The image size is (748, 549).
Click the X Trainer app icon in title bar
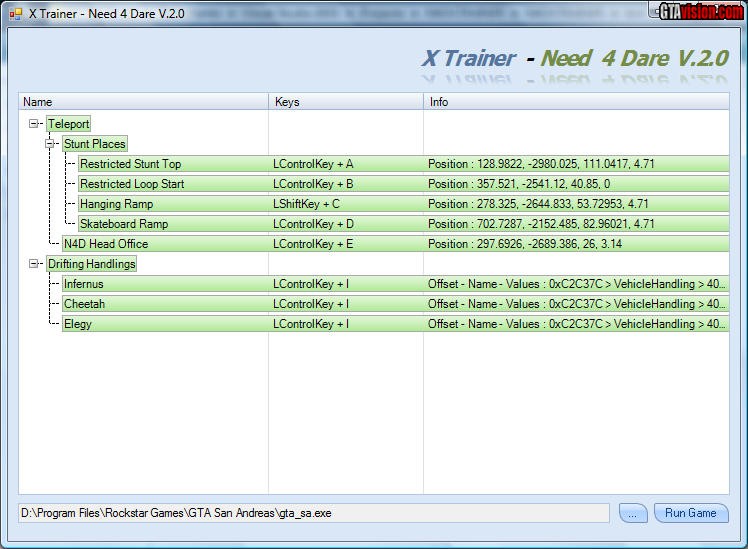[15, 14]
